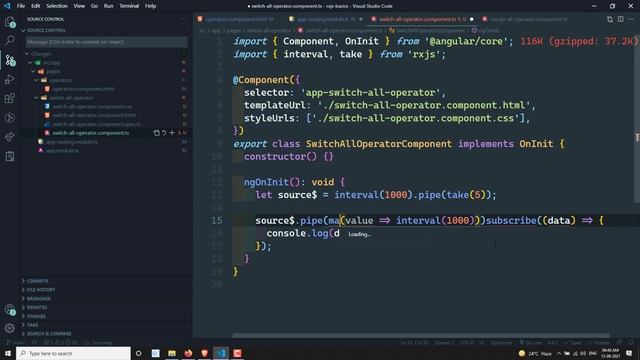Viewport: 640px width, 360px height.
Task: Open switch-all-operator.component.css change
Action: click(92, 107)
